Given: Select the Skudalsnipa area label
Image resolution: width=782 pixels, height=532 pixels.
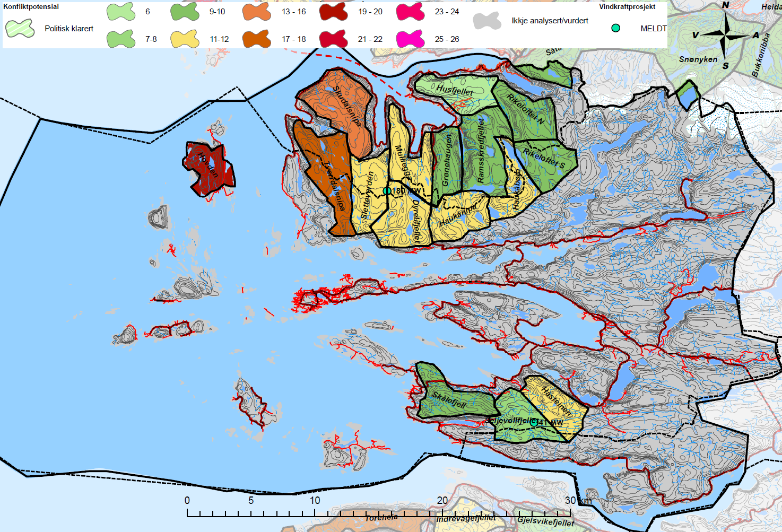Looking at the screenshot, I should (x=347, y=106).
